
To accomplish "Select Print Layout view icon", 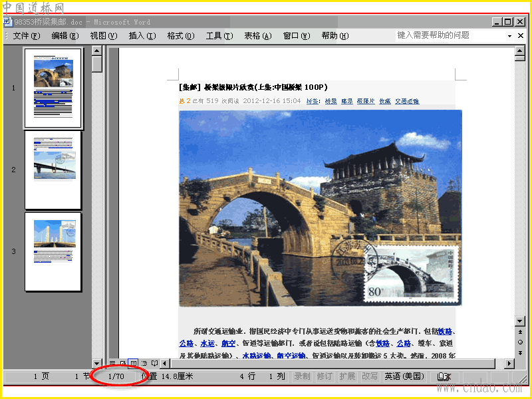I will click(134, 363).
